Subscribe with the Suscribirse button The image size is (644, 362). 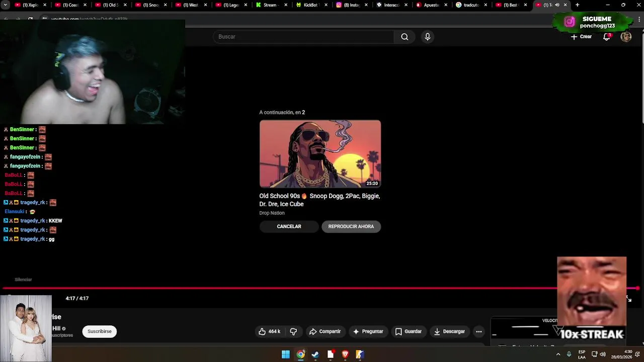coord(100,331)
